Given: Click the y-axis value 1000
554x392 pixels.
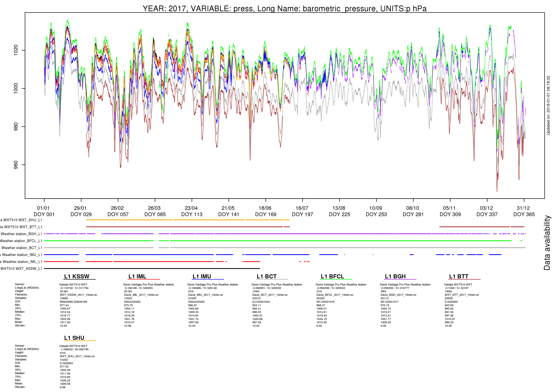Looking at the screenshot, I should tap(16, 88).
